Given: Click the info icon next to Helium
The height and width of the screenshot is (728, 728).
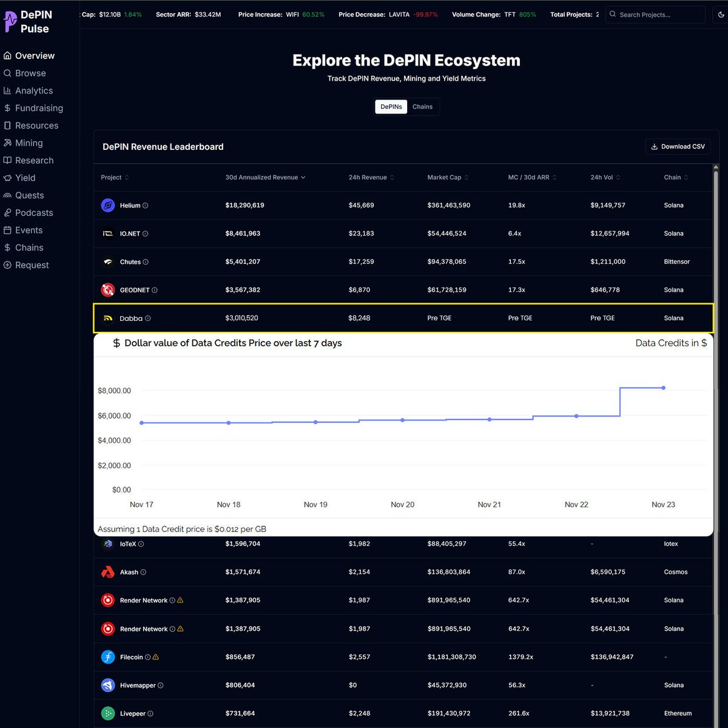Looking at the screenshot, I should 145,206.
